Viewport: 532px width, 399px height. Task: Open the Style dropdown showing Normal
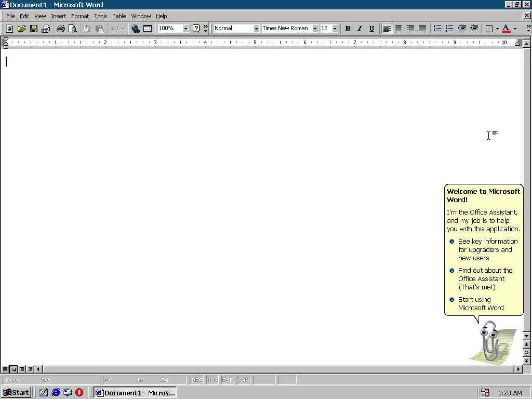[256, 29]
